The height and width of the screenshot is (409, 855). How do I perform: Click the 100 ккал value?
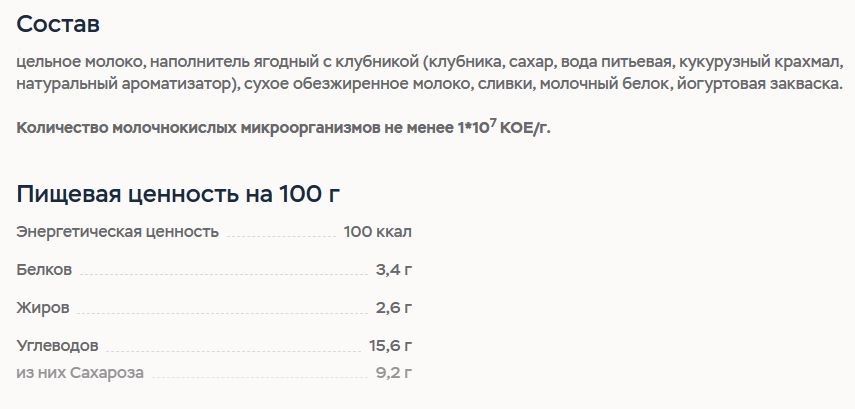[x=377, y=232]
